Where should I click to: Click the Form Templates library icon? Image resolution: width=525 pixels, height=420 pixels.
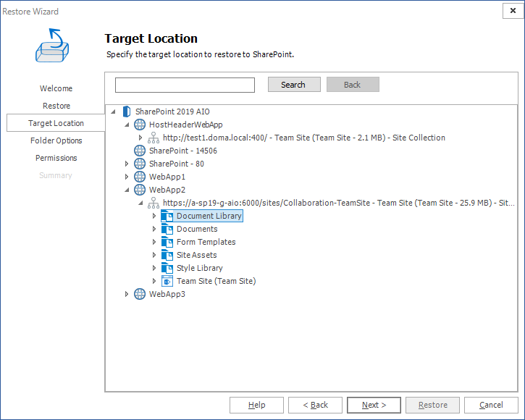[x=167, y=242]
